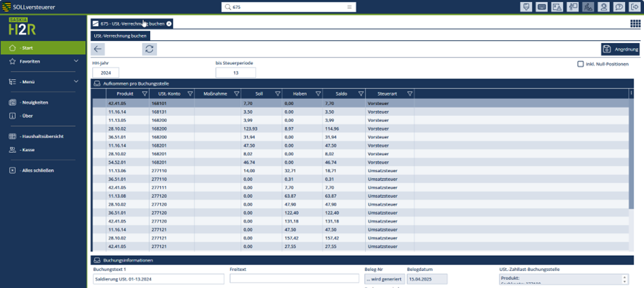Refresh the USt.-Verrechnung data

click(x=149, y=49)
